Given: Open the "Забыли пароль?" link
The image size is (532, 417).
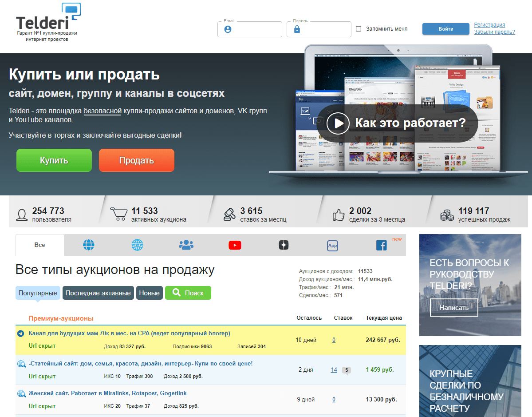Looking at the screenshot, I should click(x=494, y=32).
